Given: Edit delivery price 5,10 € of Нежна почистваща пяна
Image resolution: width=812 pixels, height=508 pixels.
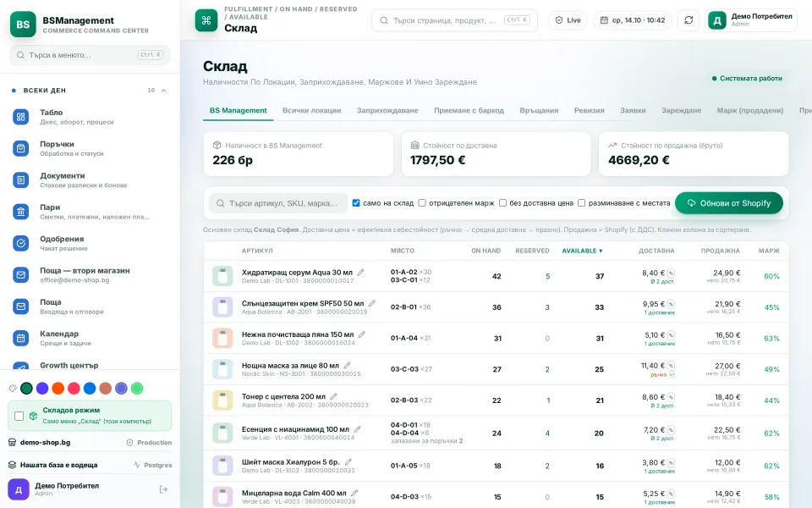Looking at the screenshot, I should pos(671,335).
